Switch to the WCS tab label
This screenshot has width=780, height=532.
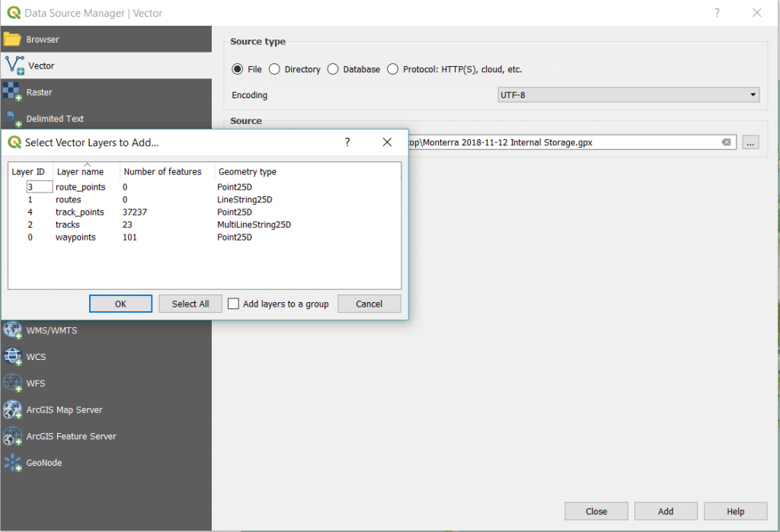[x=36, y=356]
